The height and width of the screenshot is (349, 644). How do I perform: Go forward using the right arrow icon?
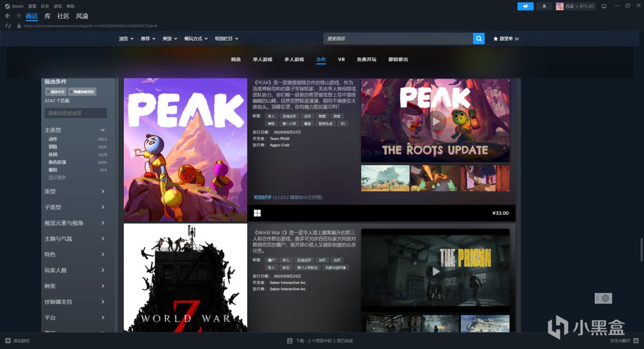tap(18, 16)
